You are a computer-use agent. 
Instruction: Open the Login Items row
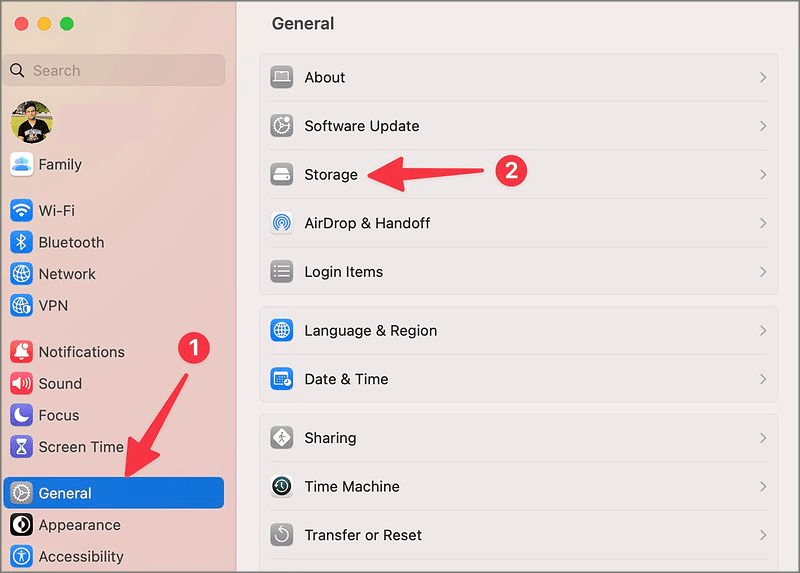(x=343, y=272)
